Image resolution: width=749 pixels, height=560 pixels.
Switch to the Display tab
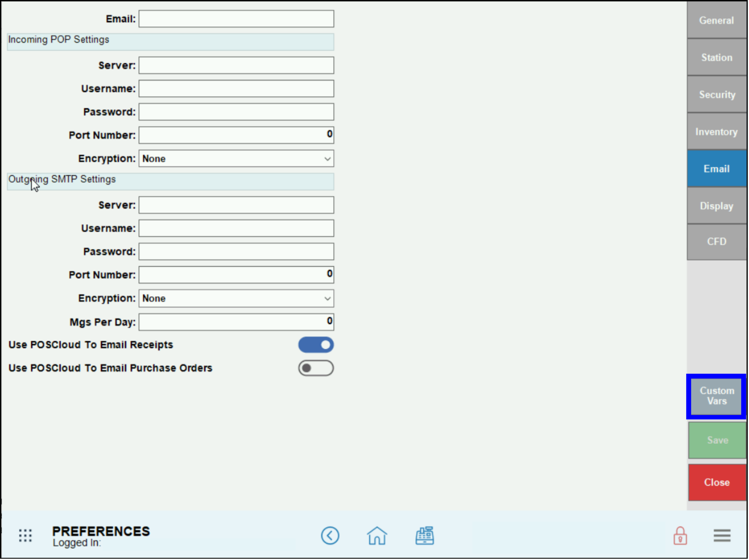pyautogui.click(x=717, y=206)
